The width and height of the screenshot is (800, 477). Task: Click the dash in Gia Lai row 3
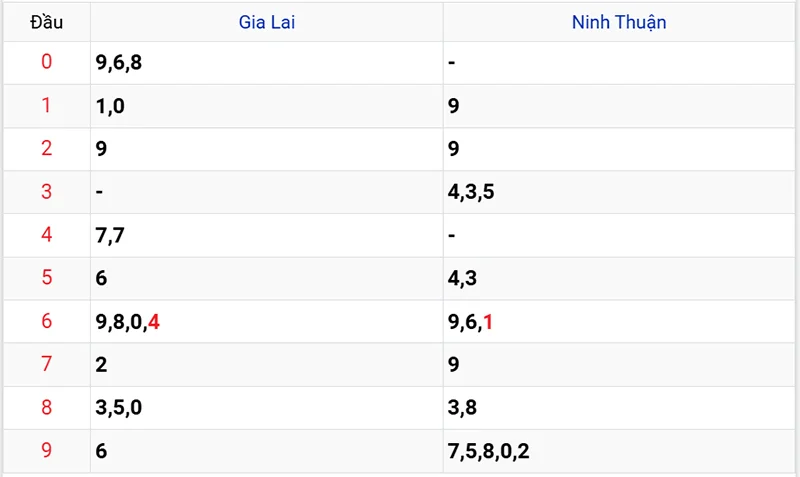click(100, 192)
